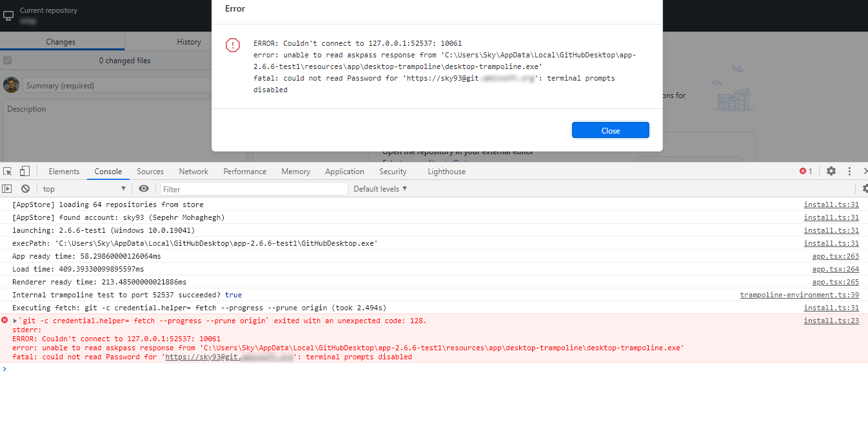This screenshot has height=438, width=868.
Task: Click the Current repository monitor icon
Action: tap(9, 15)
